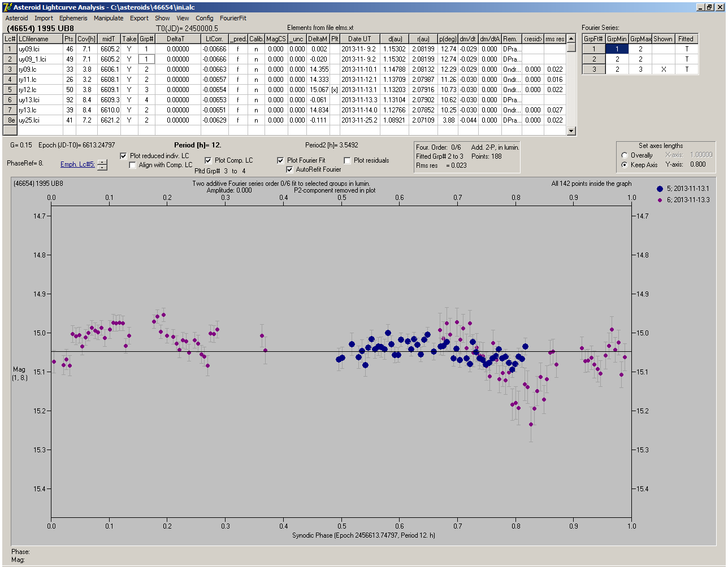Click file name uy25.lci
The image size is (728, 567).
(40, 120)
